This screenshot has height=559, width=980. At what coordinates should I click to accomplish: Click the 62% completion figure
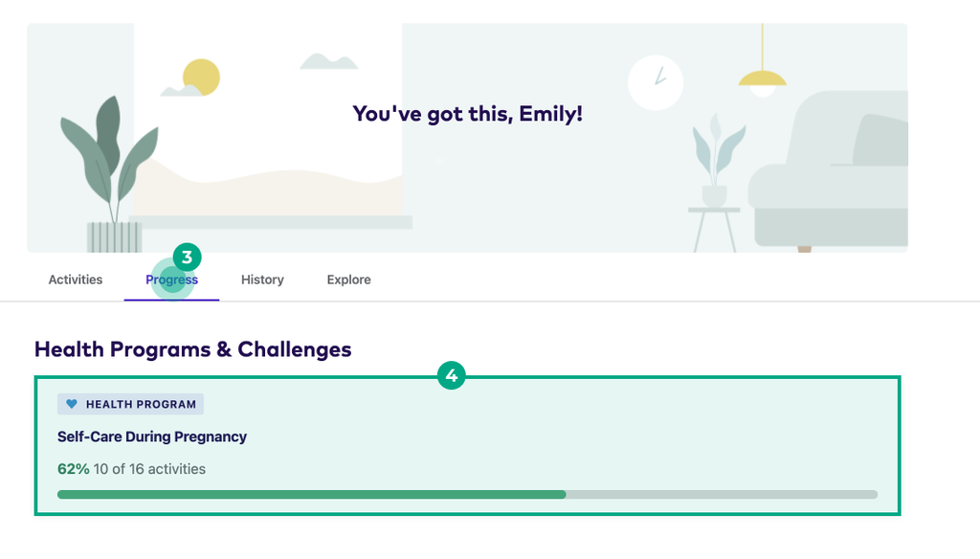pyautogui.click(x=74, y=469)
